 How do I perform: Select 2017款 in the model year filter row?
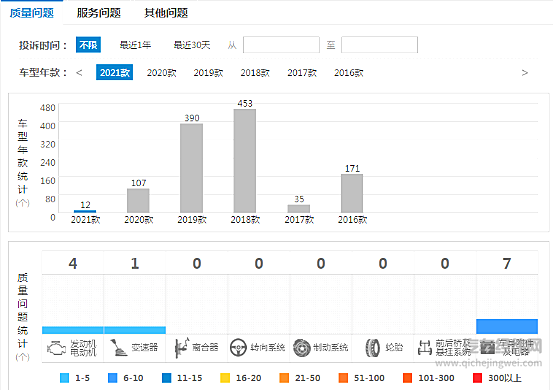click(x=302, y=73)
